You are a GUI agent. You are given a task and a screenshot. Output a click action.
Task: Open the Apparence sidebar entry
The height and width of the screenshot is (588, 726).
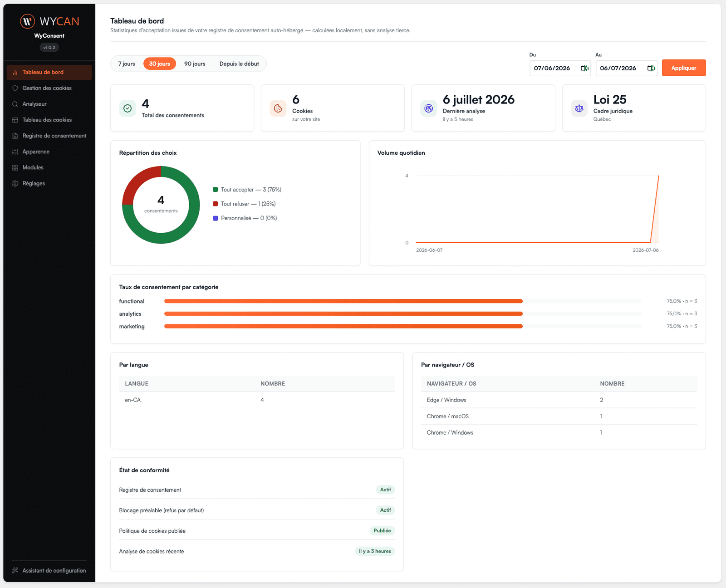(x=49, y=152)
